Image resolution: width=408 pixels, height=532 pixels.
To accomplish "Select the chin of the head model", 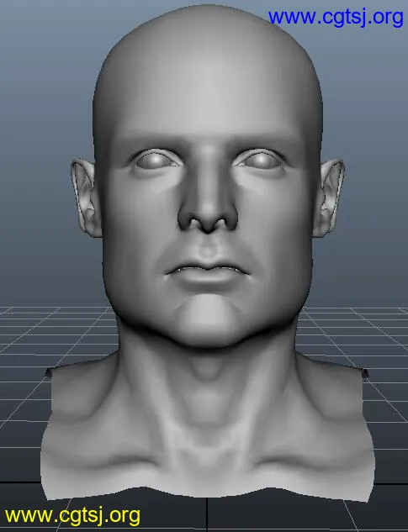I will click(x=206, y=319).
